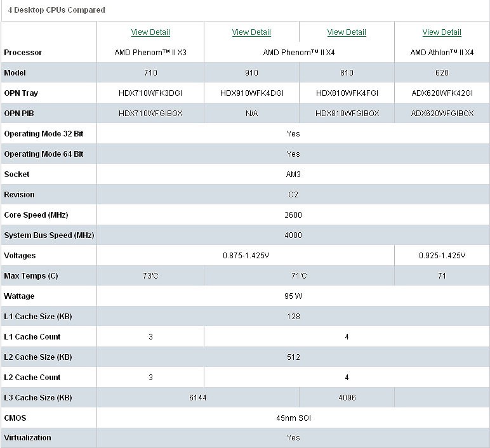
Task: Click L2 Cache Count value 4
Action: point(347,378)
